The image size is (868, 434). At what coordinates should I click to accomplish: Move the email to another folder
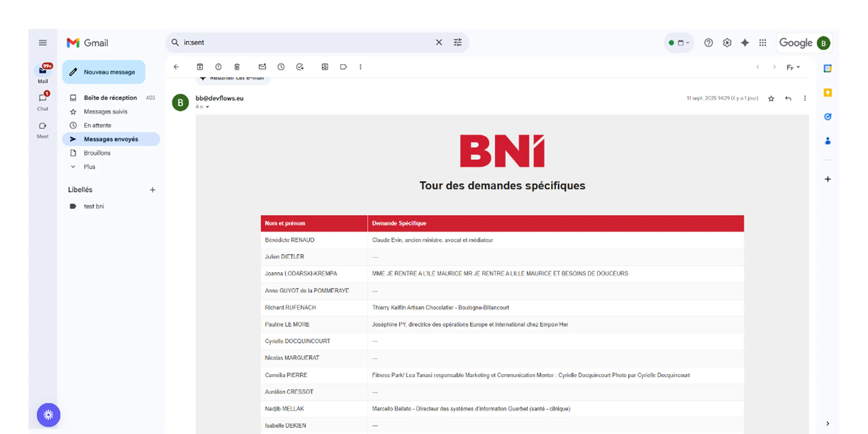[325, 67]
